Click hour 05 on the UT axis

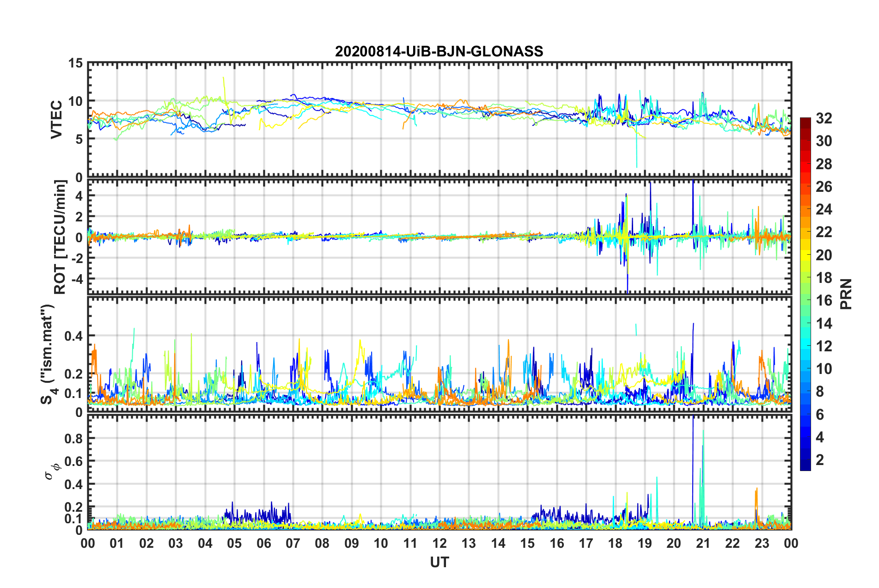[x=234, y=543]
